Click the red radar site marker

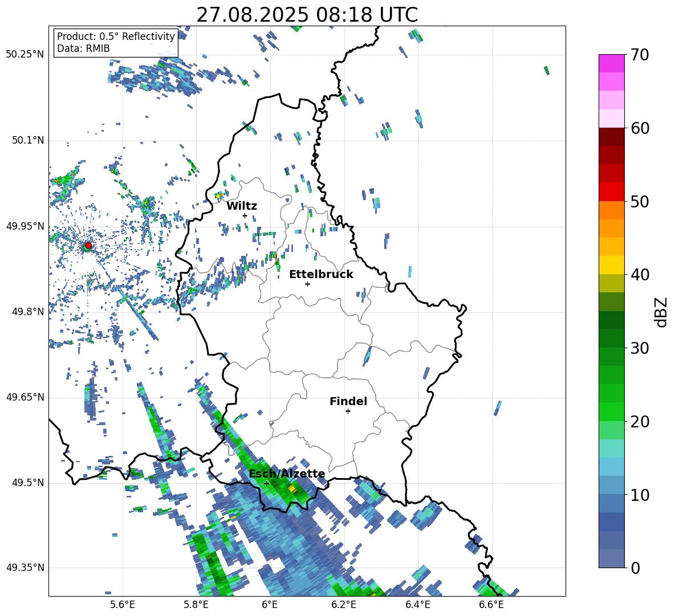[x=88, y=245]
